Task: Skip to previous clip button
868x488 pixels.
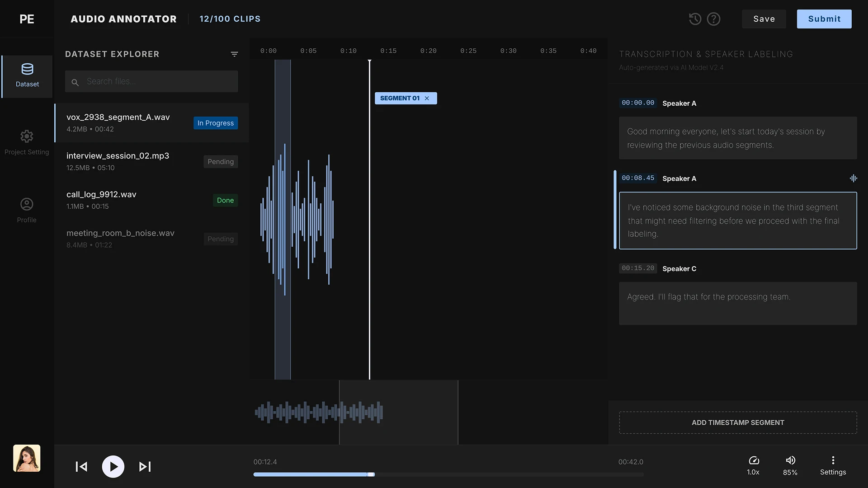Action: click(81, 467)
